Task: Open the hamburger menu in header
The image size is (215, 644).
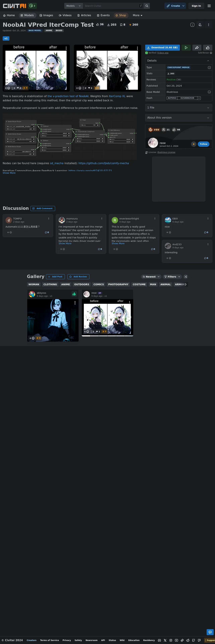Action: 209,6
